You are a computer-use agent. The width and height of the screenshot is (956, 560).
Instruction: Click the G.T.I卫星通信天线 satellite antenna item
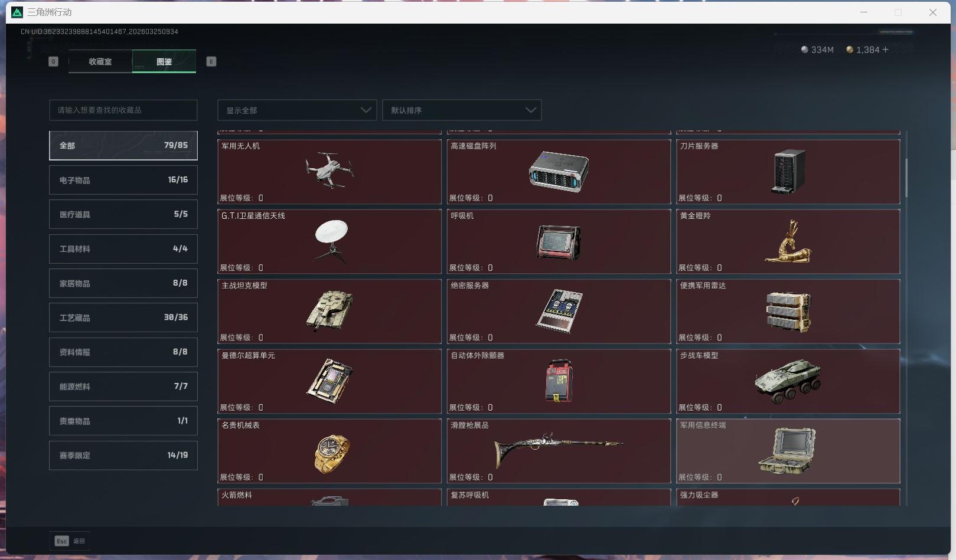point(329,241)
